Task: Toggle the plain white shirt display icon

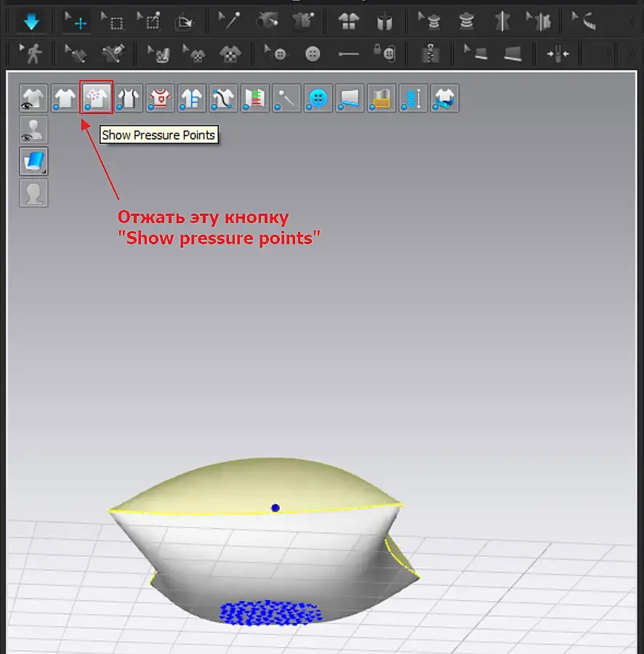Action: (x=65, y=98)
